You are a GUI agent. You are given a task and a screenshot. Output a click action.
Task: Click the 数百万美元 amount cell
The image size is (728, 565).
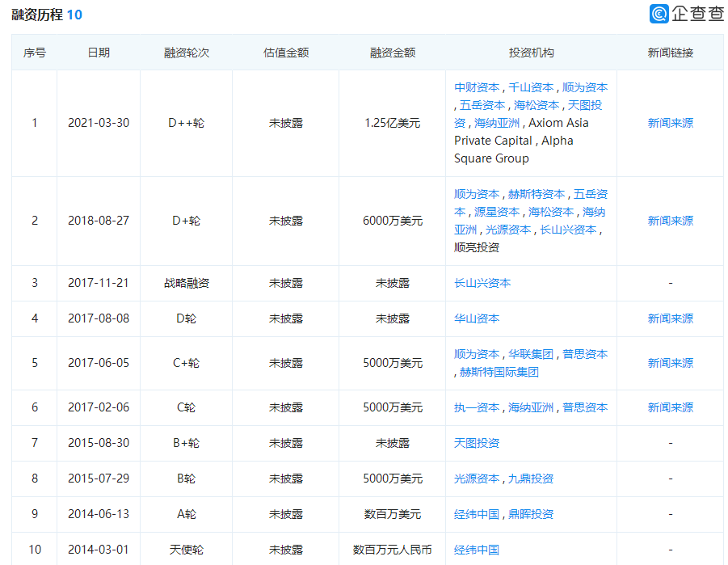[393, 514]
